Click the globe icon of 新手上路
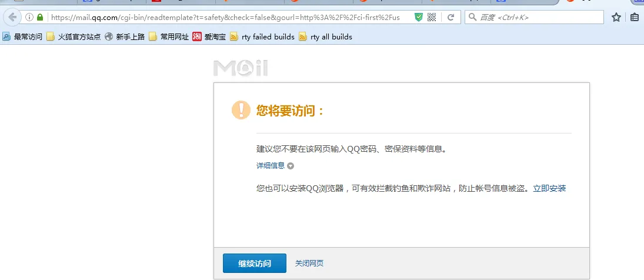644x280 pixels. click(x=109, y=37)
